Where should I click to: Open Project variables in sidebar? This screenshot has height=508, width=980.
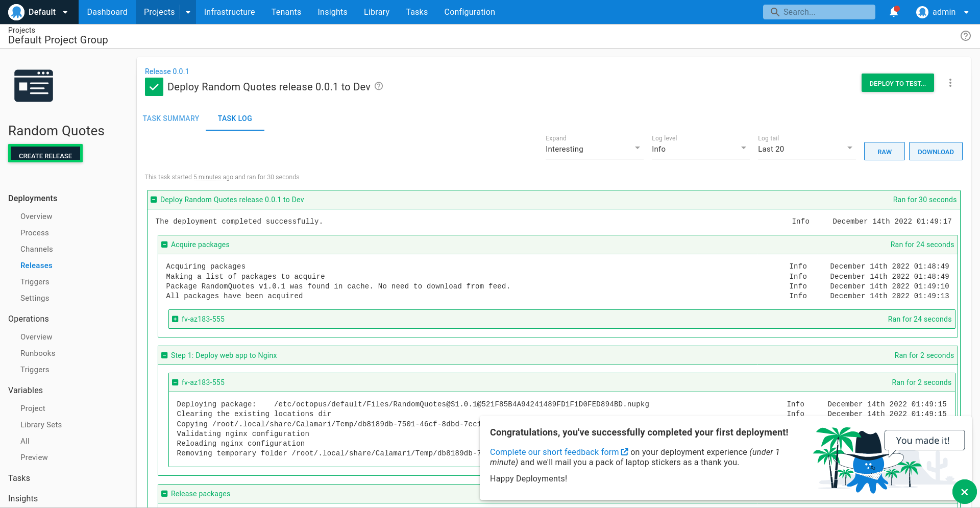pyautogui.click(x=33, y=408)
